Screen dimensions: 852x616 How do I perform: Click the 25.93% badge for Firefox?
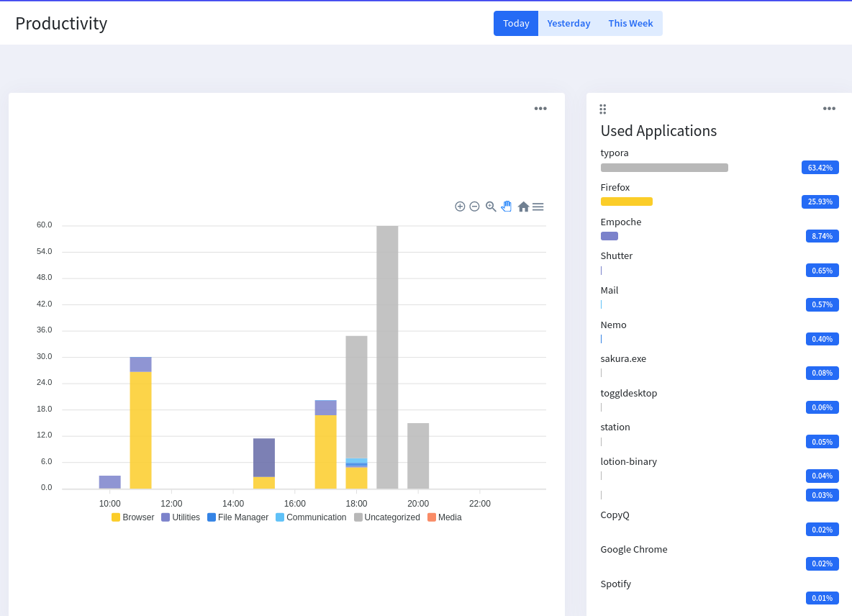tap(820, 201)
